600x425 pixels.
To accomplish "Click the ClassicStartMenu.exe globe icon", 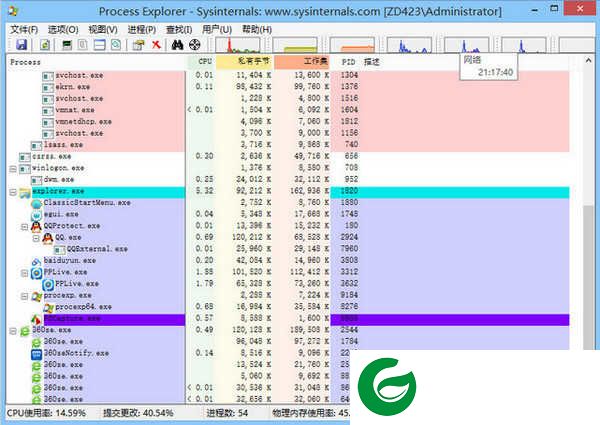I will coord(36,204).
